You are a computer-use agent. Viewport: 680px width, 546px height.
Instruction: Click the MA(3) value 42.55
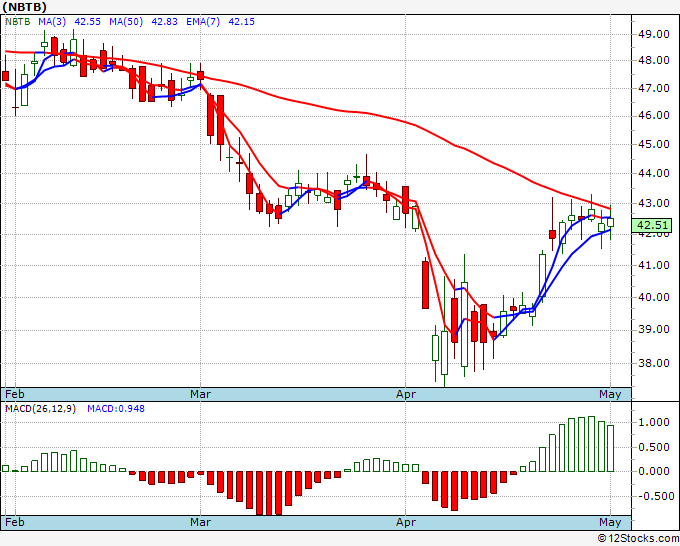pos(88,21)
